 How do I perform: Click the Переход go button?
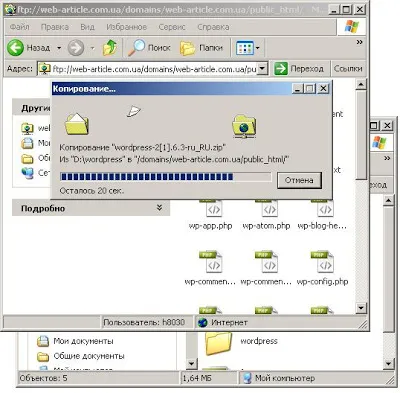point(299,69)
